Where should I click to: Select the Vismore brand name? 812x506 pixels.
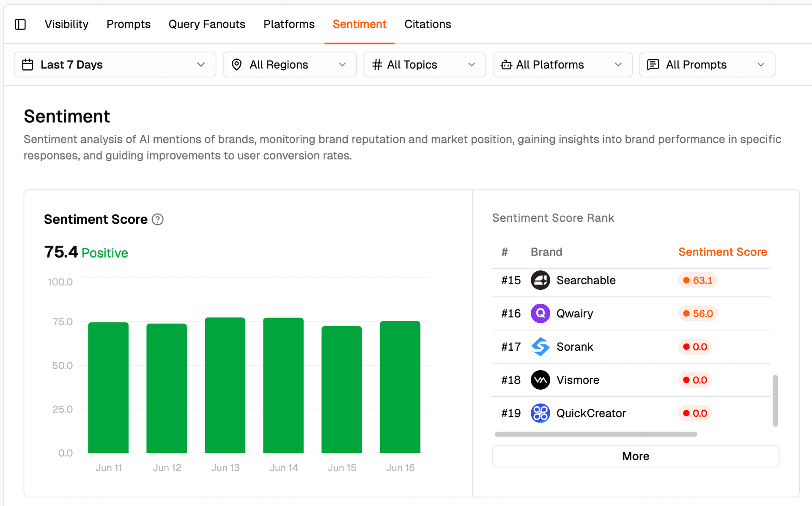[x=578, y=380]
